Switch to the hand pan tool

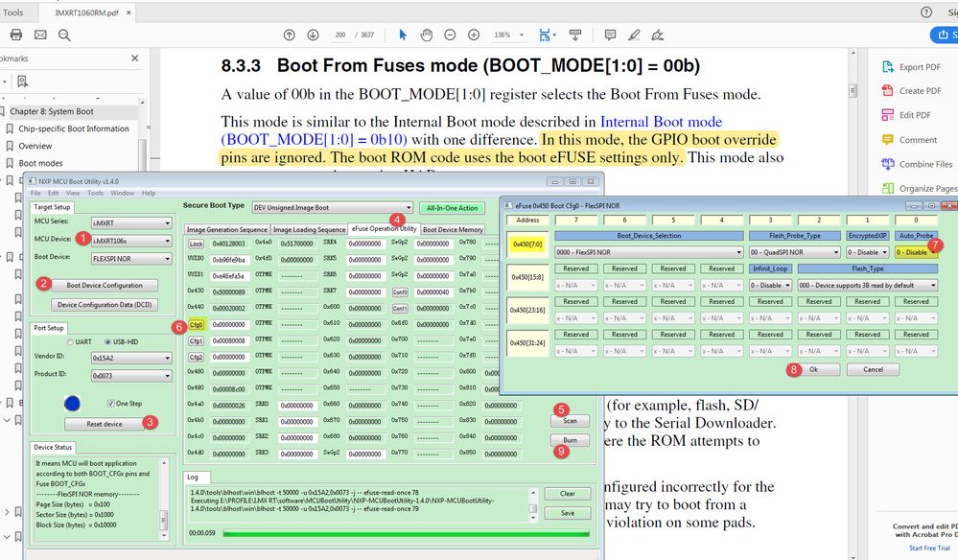coord(427,35)
